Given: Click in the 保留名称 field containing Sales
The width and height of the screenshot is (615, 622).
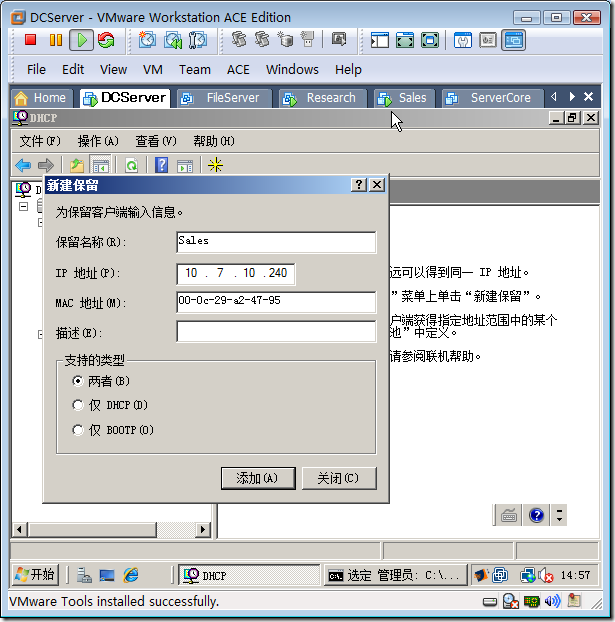Looking at the screenshot, I should 276,242.
